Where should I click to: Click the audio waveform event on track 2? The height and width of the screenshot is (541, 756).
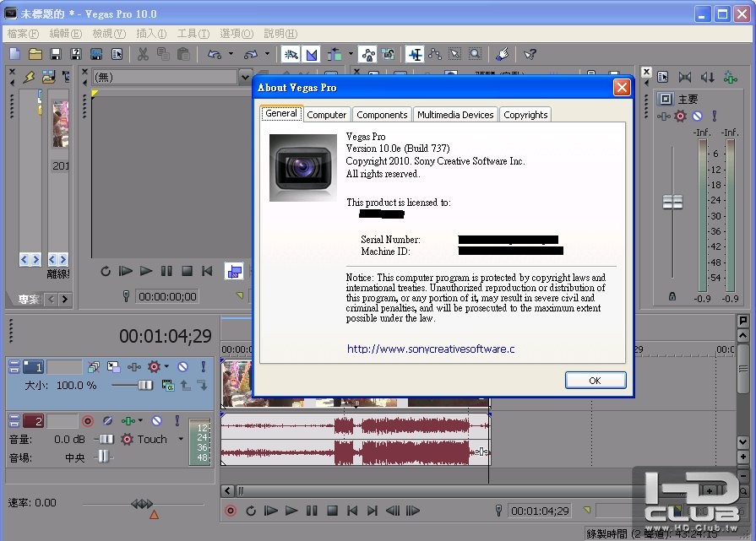[x=356, y=440]
